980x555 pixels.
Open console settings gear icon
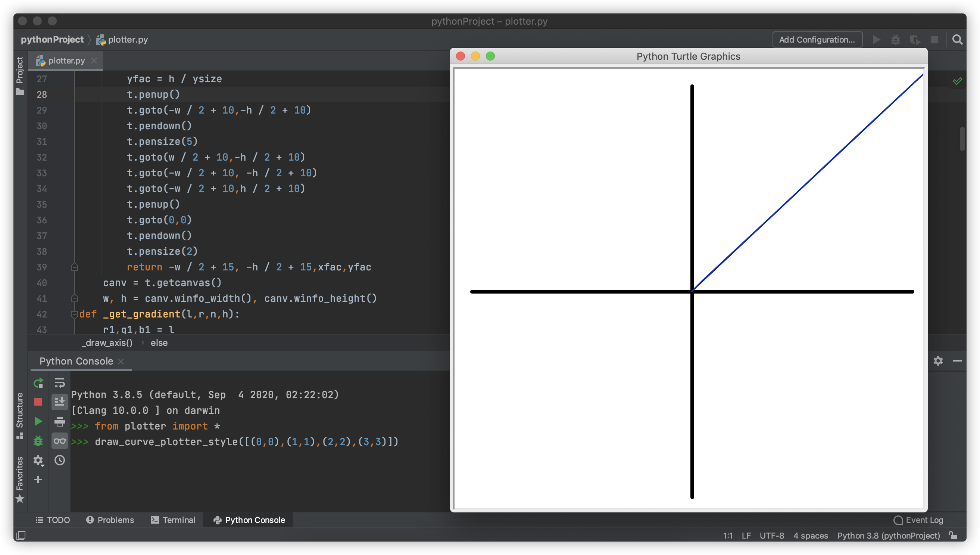(x=38, y=461)
